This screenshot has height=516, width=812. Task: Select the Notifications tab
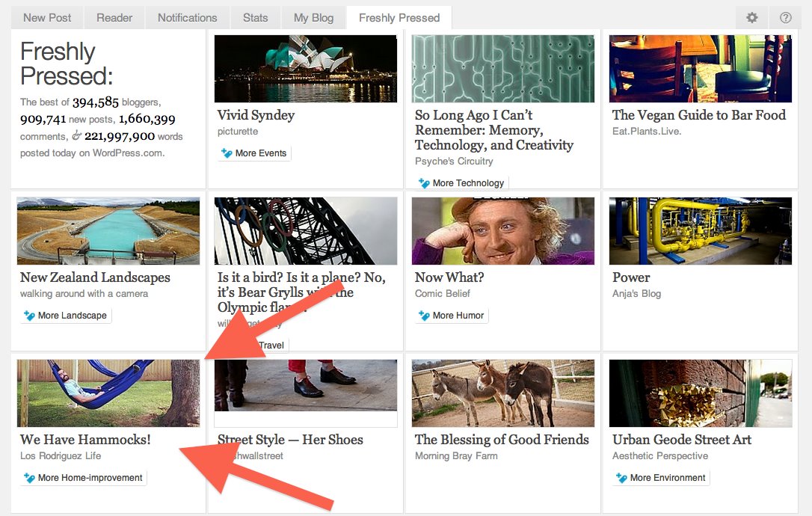point(187,18)
